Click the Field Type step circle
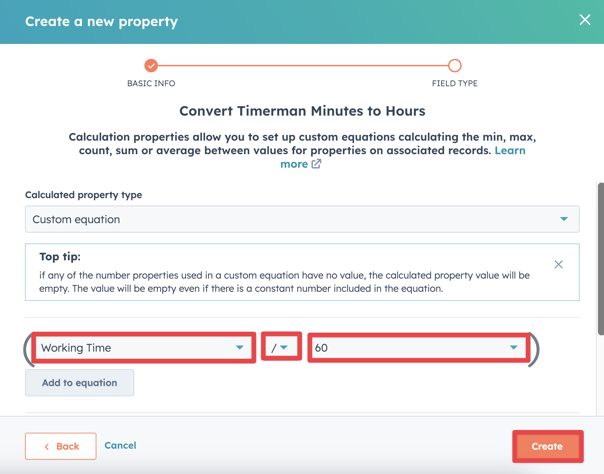 point(454,66)
